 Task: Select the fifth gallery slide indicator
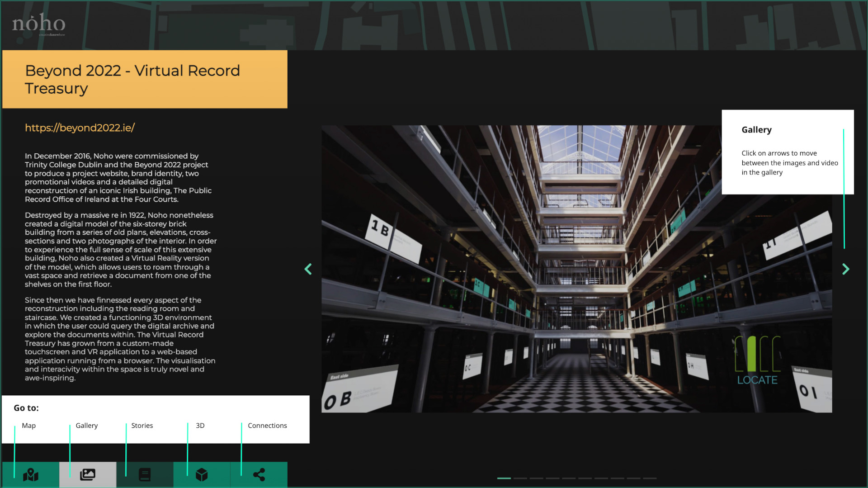click(x=569, y=478)
